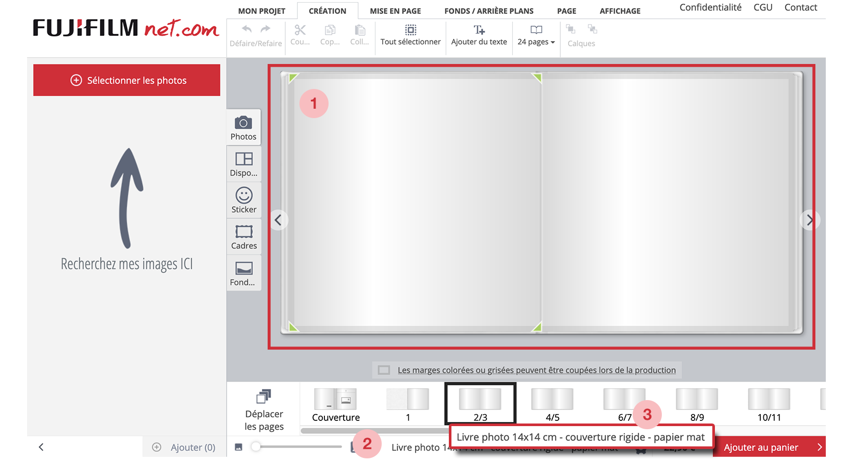The width and height of the screenshot is (868, 462).
Task: Select the 10/11 spread thumbnail
Action: 769,405
